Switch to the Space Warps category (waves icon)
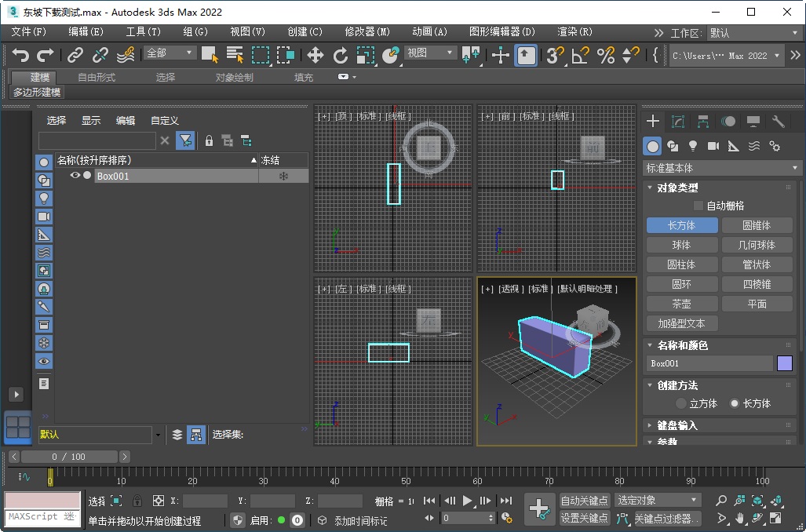 (x=753, y=146)
